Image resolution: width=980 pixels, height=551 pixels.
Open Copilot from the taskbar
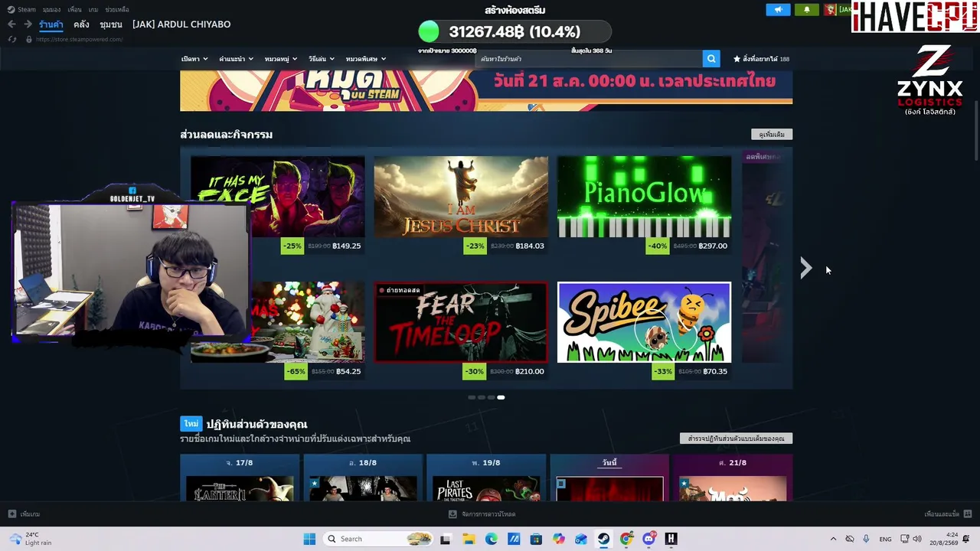[559, 539]
